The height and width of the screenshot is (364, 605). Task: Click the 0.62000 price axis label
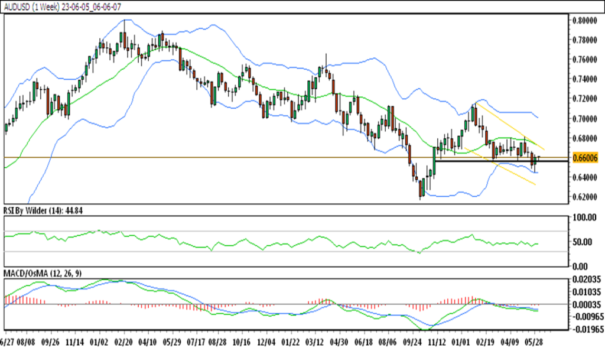pos(584,197)
